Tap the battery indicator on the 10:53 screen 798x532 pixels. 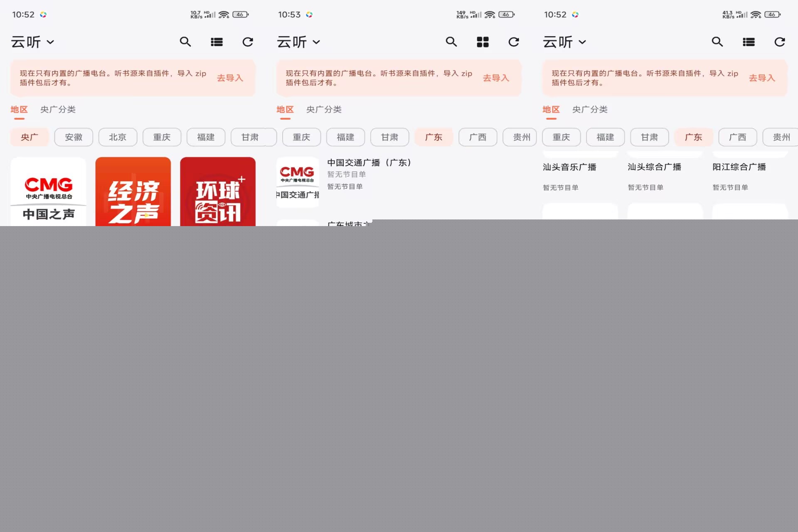pos(506,15)
